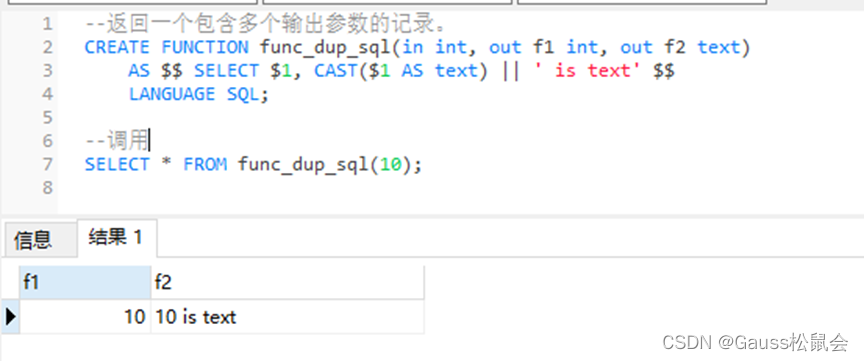The image size is (864, 361).
Task: Click the SELECT keyword on line 7
Action: 117,164
